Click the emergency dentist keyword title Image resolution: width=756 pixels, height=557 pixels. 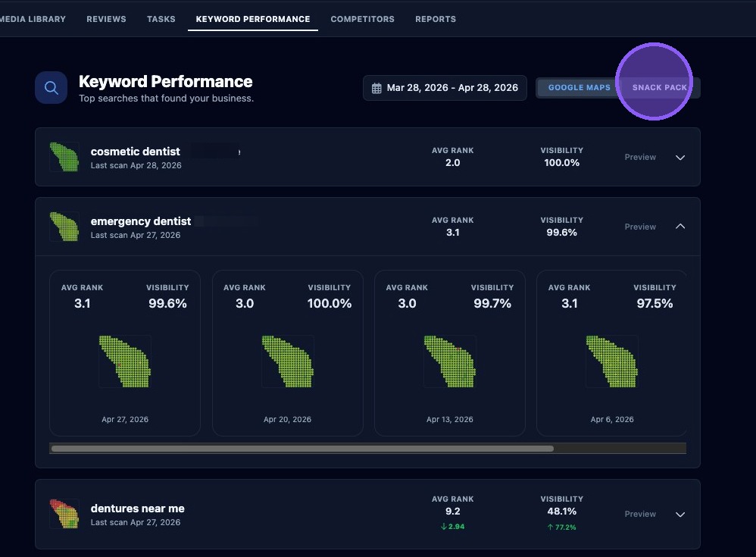141,221
